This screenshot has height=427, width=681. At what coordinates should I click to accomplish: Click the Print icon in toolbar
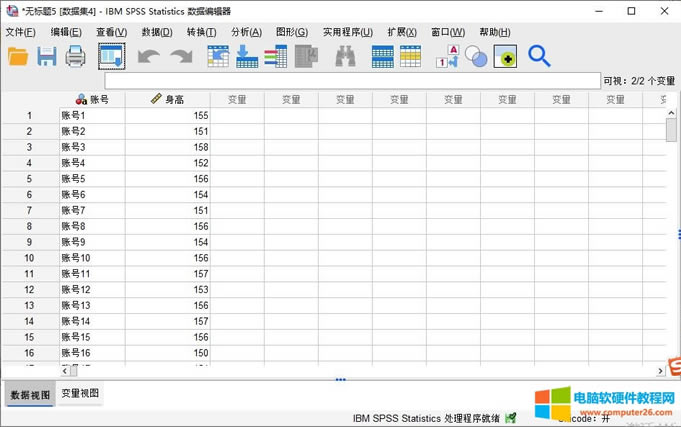coord(76,57)
